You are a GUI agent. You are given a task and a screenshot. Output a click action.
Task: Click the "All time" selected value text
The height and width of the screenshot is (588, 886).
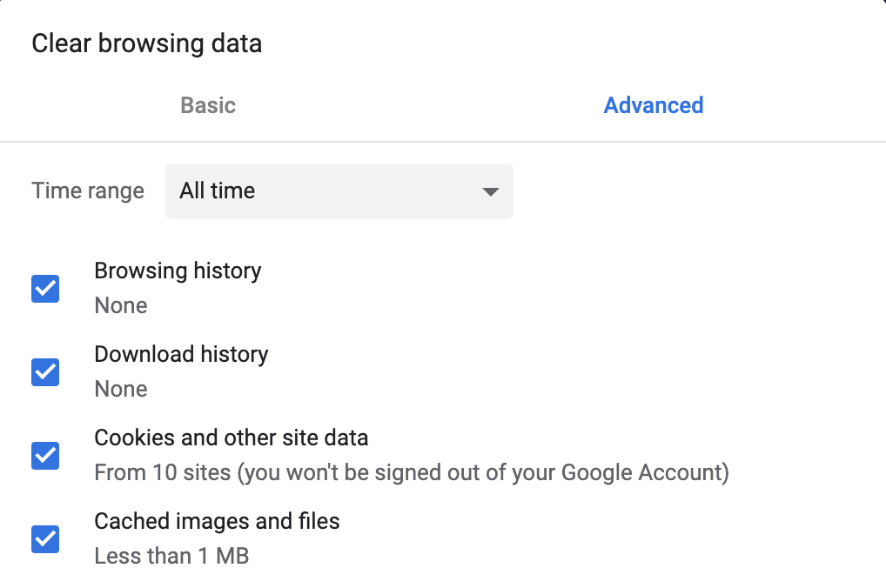[x=218, y=191]
